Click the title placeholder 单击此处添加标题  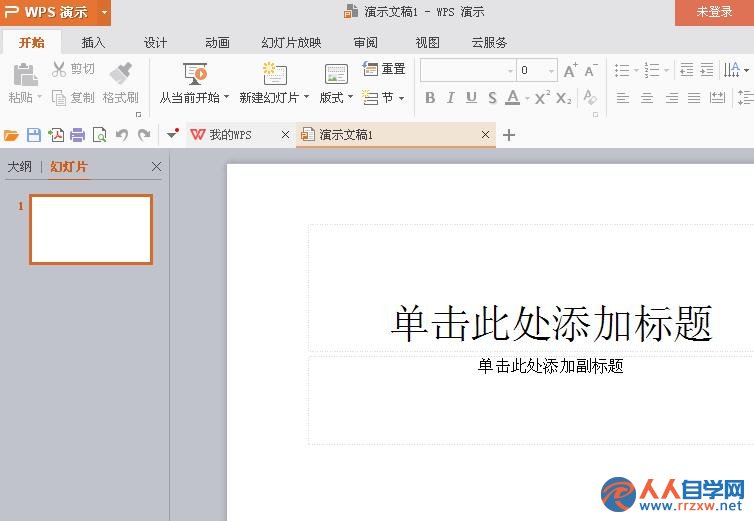[x=551, y=323]
